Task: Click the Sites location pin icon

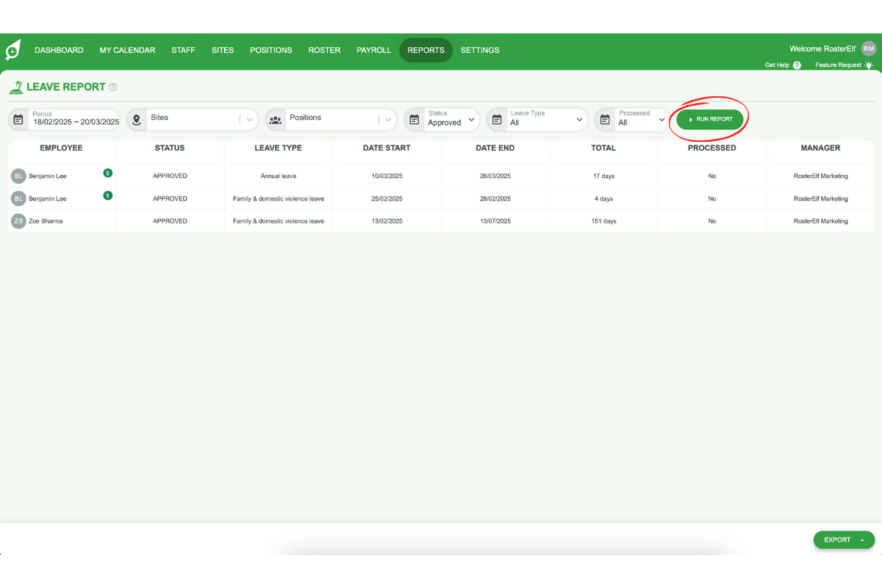Action: click(136, 119)
